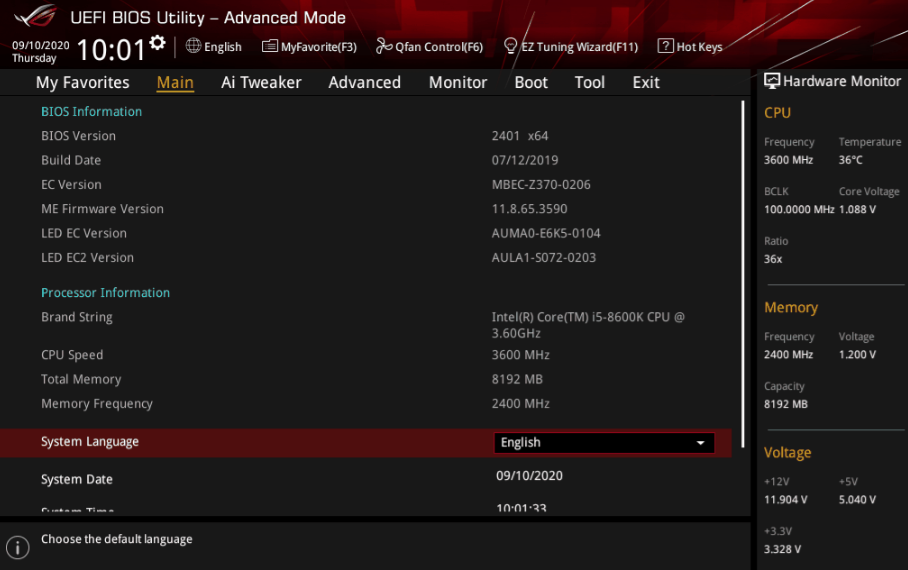The height and width of the screenshot is (570, 908).
Task: Click the +5V value 5.040 V
Action: [857, 499]
